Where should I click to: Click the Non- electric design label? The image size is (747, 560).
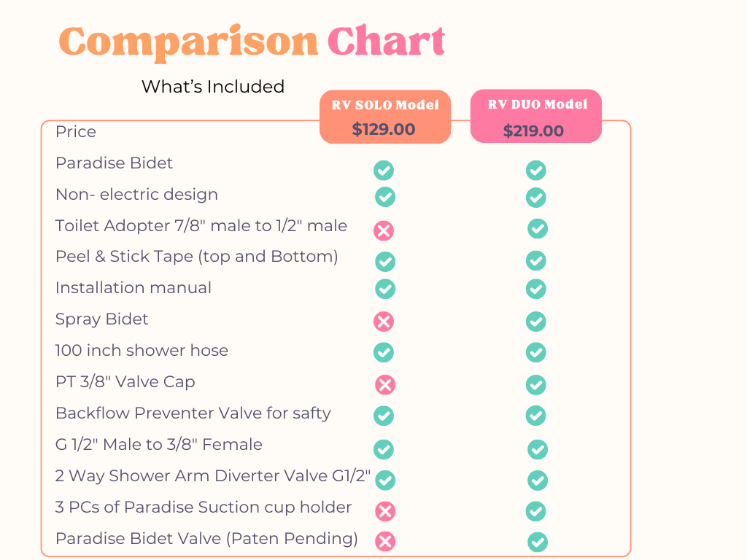(136, 195)
